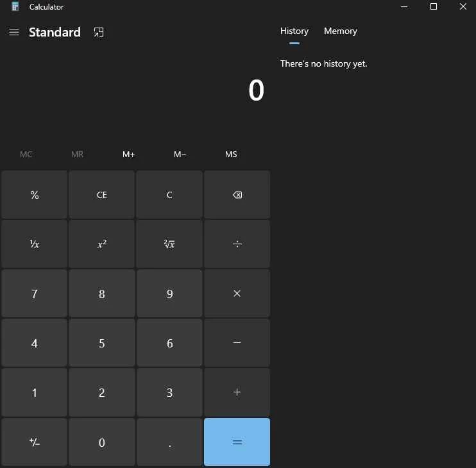Click the number 7 key
Screen dimensions: 476x468
point(35,294)
